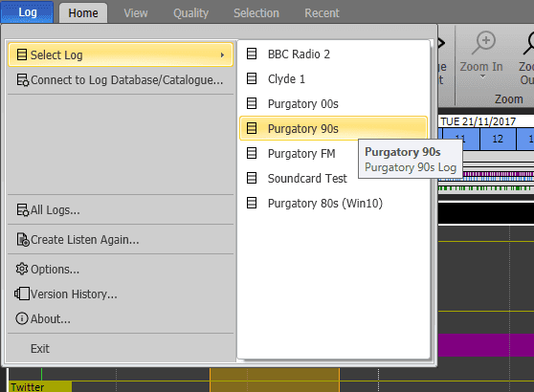Select hour 12 on the timeline

click(498, 139)
